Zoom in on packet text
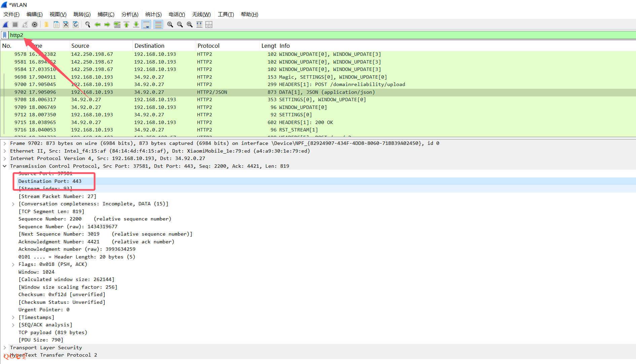Image resolution: width=636 pixels, height=364 pixels. [x=170, y=25]
